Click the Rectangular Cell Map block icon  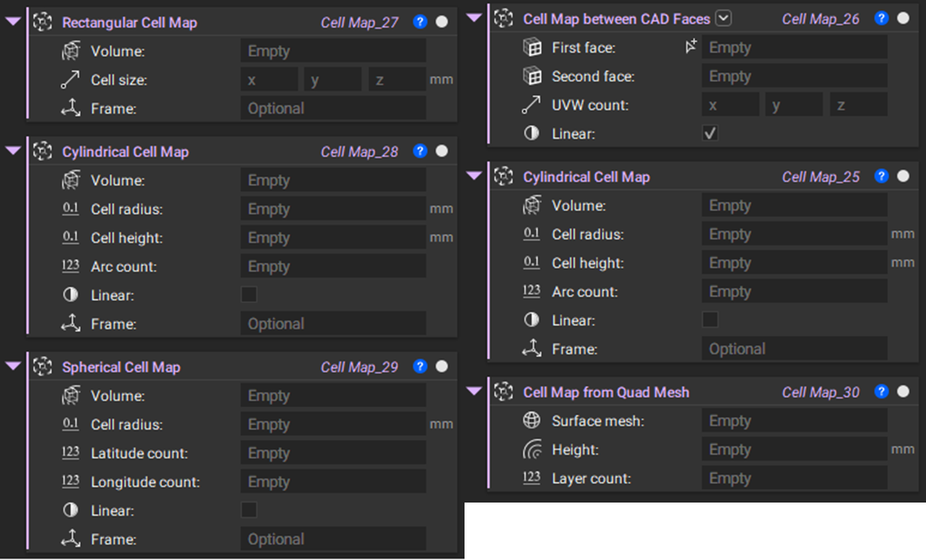[43, 22]
